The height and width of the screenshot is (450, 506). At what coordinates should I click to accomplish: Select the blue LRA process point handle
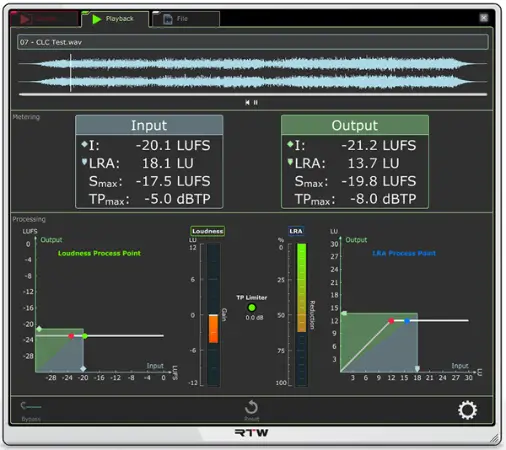pyautogui.click(x=407, y=321)
